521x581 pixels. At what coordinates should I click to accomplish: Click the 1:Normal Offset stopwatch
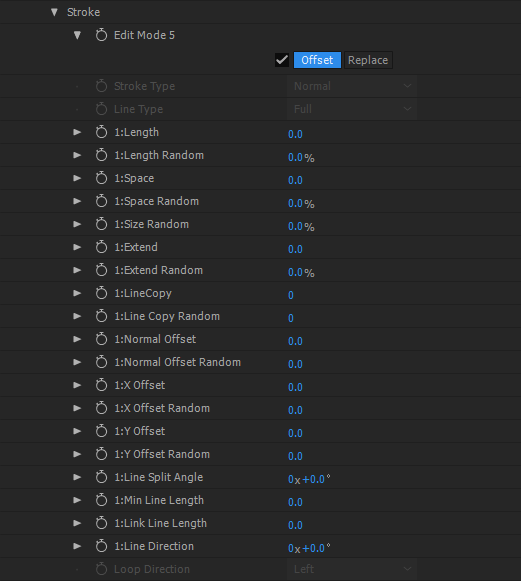tap(101, 339)
